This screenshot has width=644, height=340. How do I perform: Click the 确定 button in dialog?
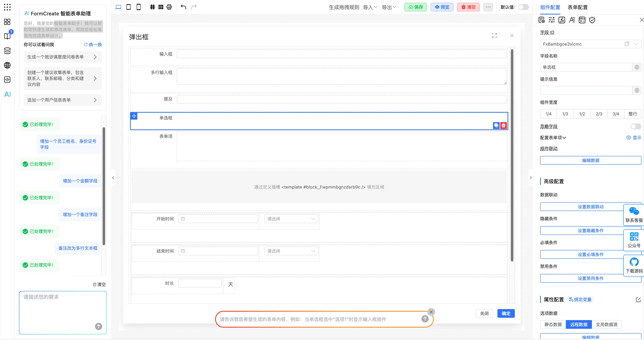point(506,313)
